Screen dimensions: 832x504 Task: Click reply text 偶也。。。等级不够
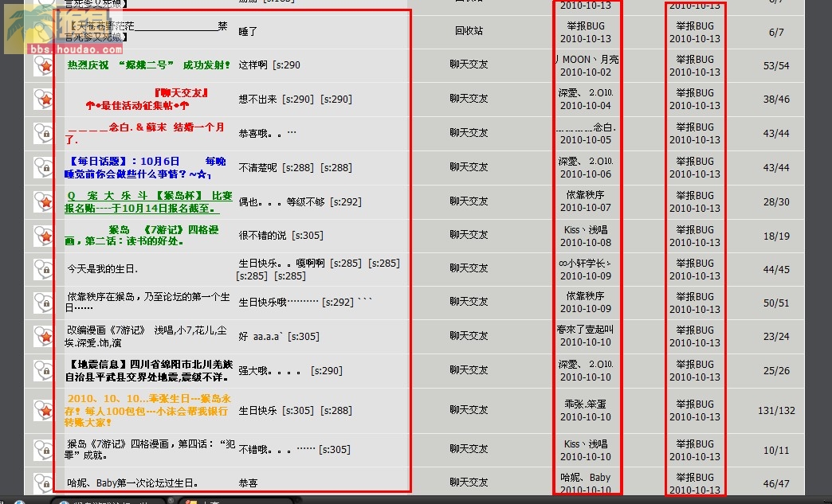click(281, 202)
